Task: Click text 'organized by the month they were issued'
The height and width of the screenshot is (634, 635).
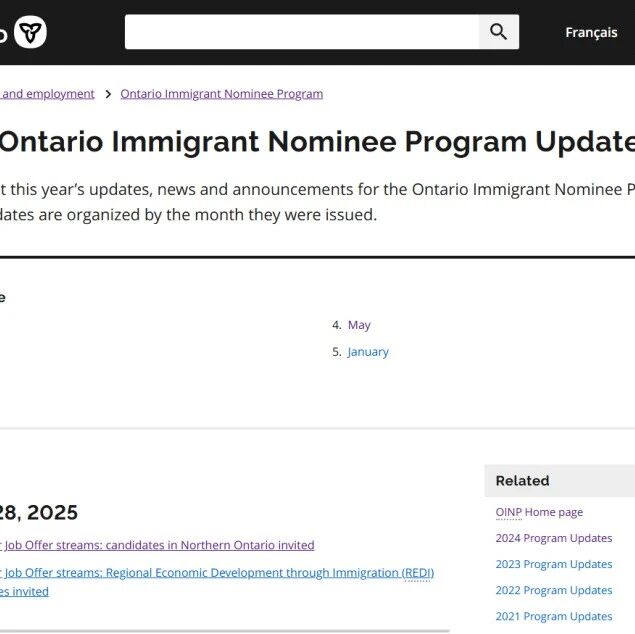Action: click(222, 215)
